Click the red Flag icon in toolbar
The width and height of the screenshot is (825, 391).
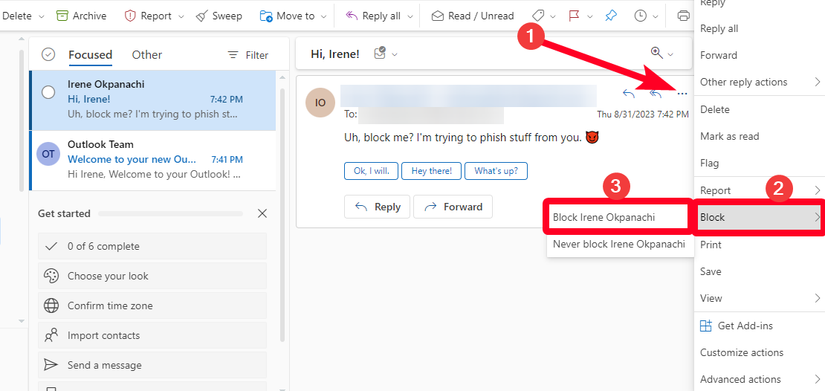[575, 16]
